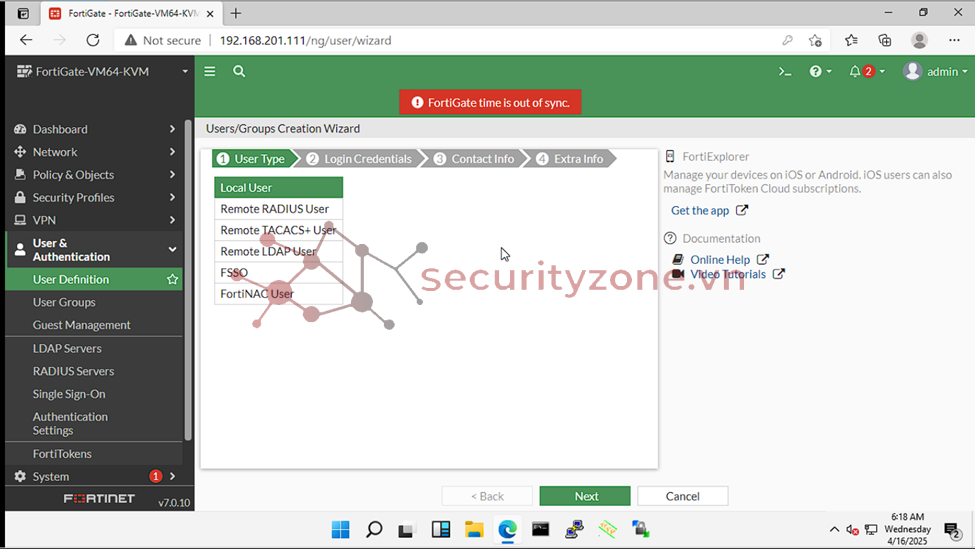Viewport: 975px width, 549px height.
Task: Go back using browser back arrow
Action: tap(26, 40)
